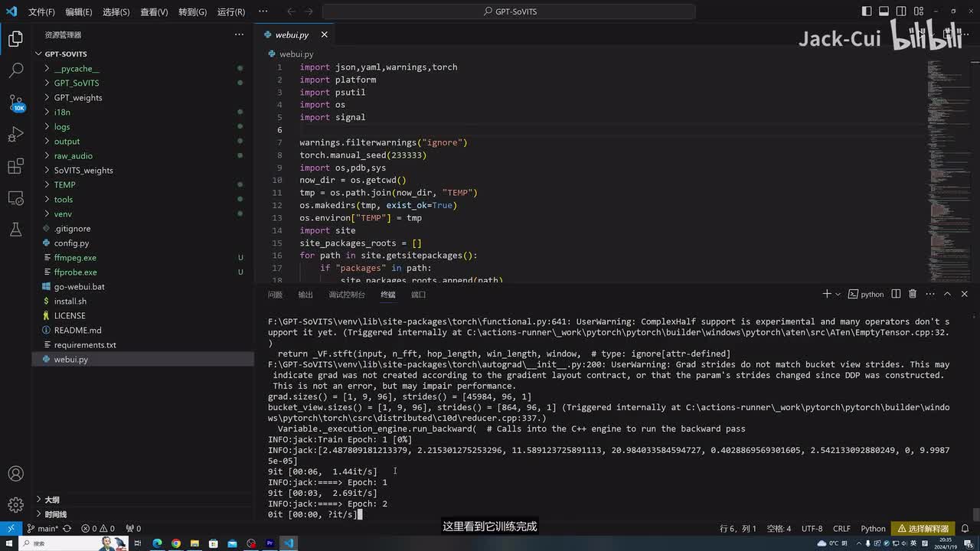
Task: Open the Run and Debug view
Action: click(x=15, y=135)
